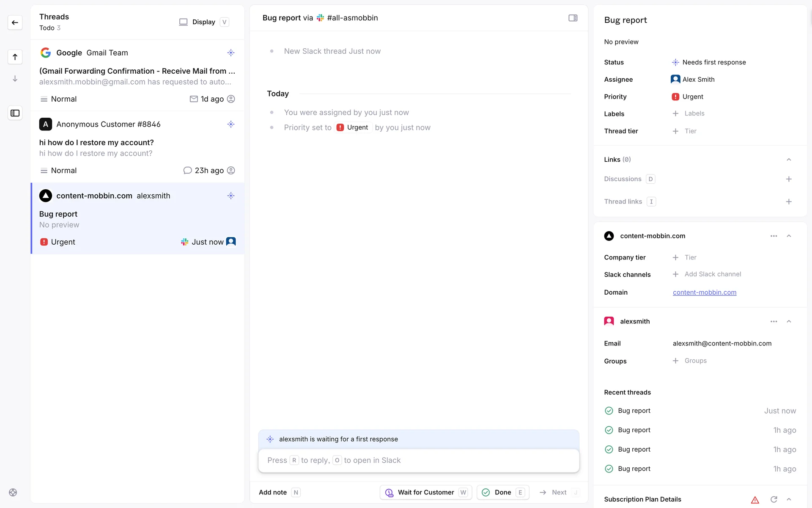Open the content-mobbin.com domain link

(704, 292)
